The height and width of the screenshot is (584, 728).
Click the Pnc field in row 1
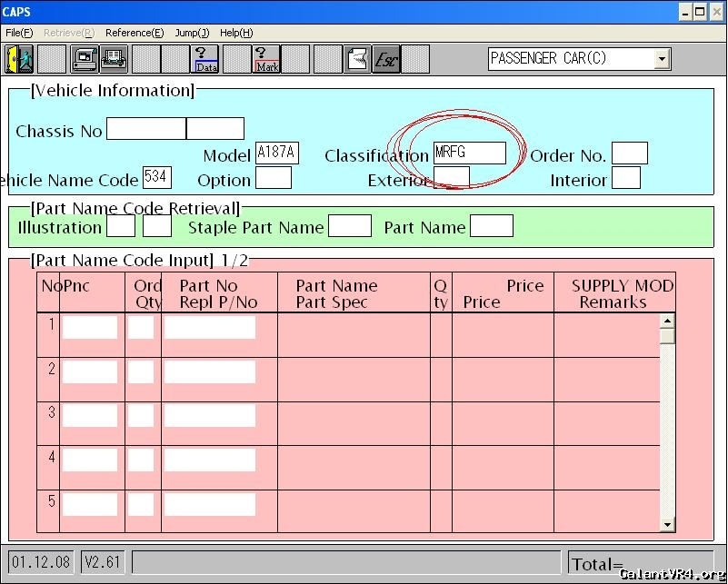(90, 328)
